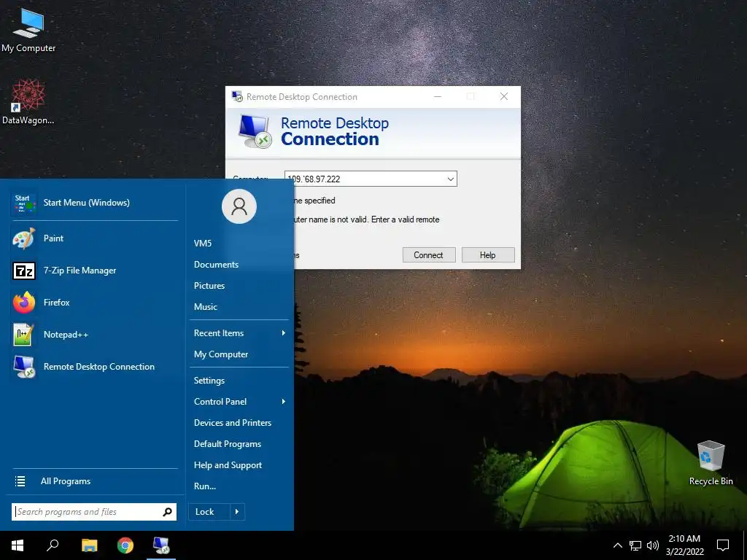
Task: Launch Firefox from the start menu
Action: tap(94, 303)
